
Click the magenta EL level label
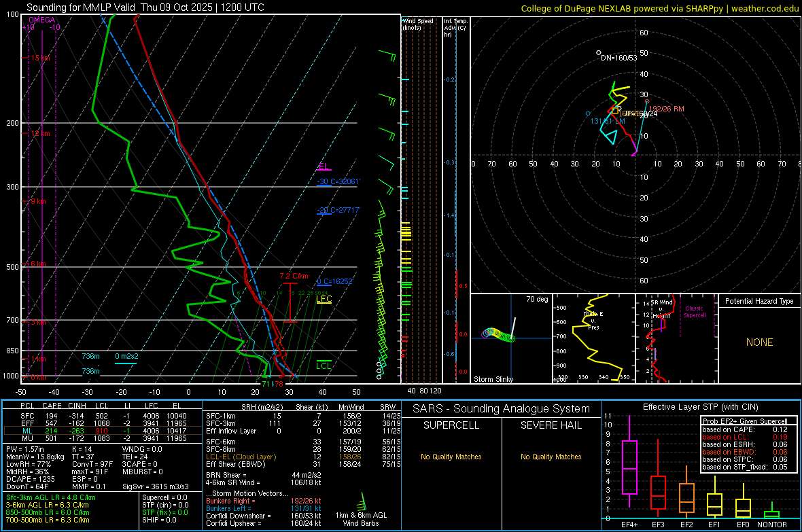(324, 166)
